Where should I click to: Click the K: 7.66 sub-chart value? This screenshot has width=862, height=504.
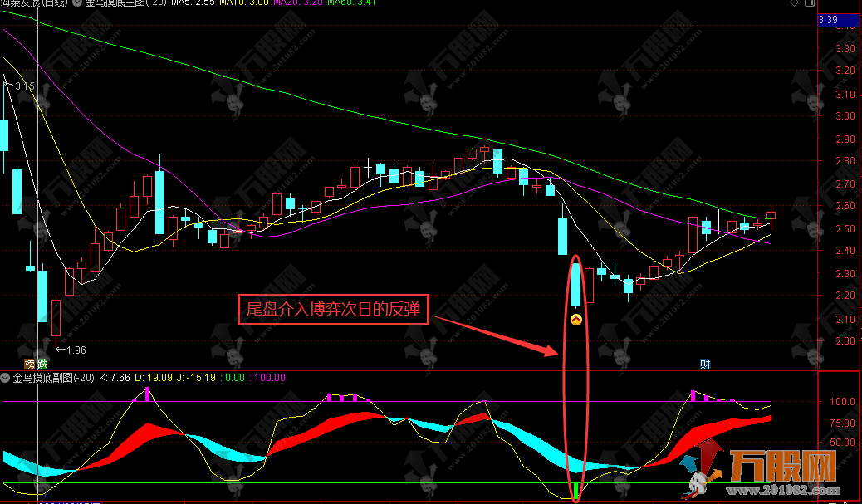(115, 378)
